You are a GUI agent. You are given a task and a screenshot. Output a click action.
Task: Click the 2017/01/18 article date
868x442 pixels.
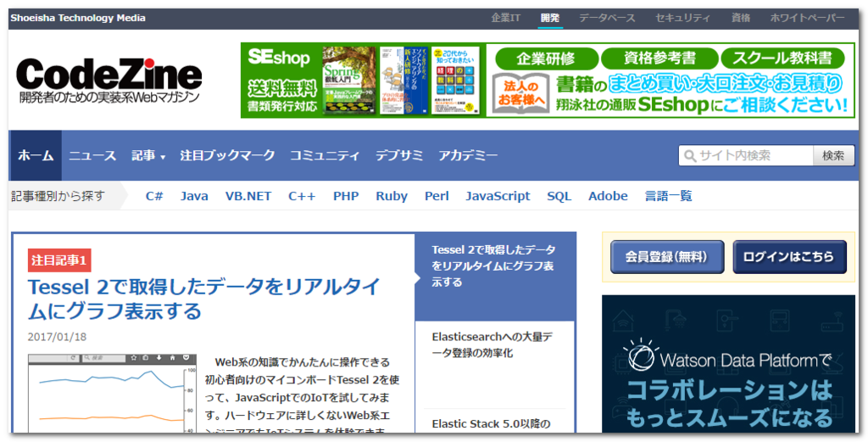(x=57, y=337)
